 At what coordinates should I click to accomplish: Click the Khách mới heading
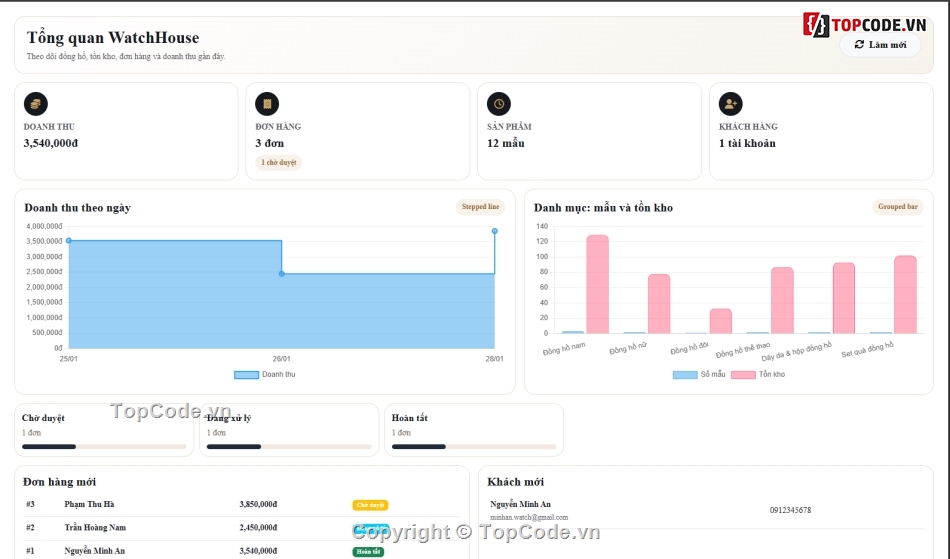[x=516, y=482]
